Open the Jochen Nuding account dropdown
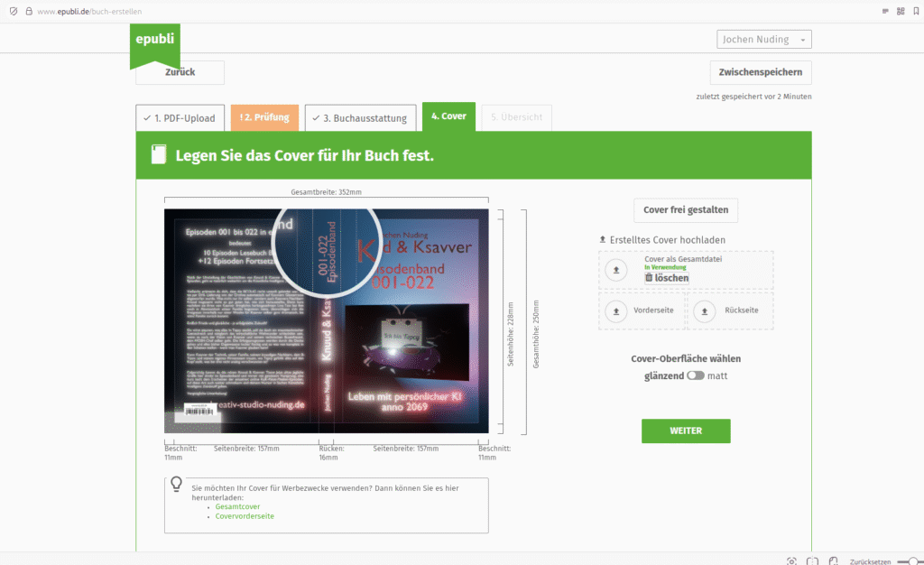Viewport: 924px width, 565px height. (764, 40)
